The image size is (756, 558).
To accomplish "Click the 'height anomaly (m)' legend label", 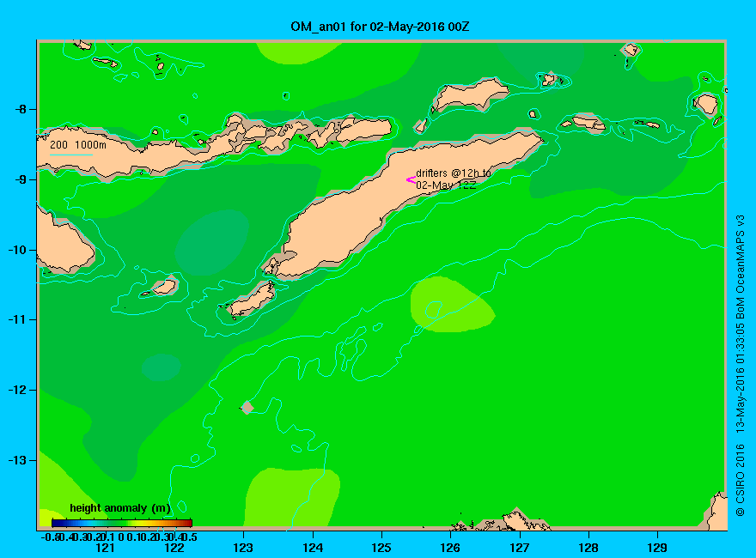I will [x=120, y=508].
